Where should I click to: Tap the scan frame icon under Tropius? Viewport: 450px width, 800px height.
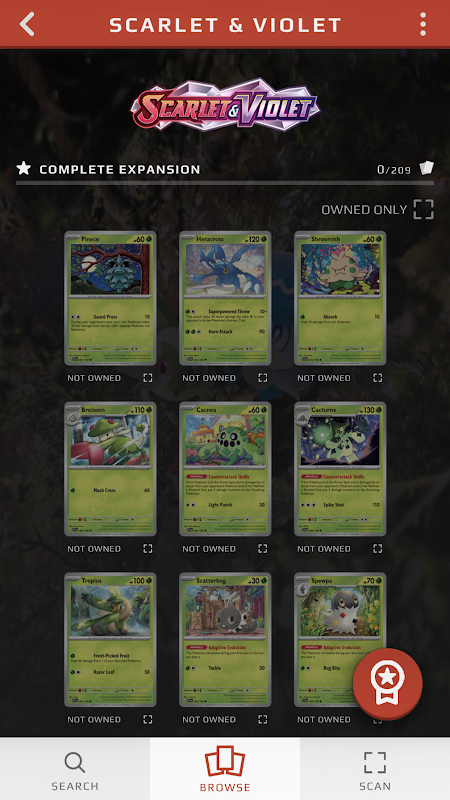147,719
